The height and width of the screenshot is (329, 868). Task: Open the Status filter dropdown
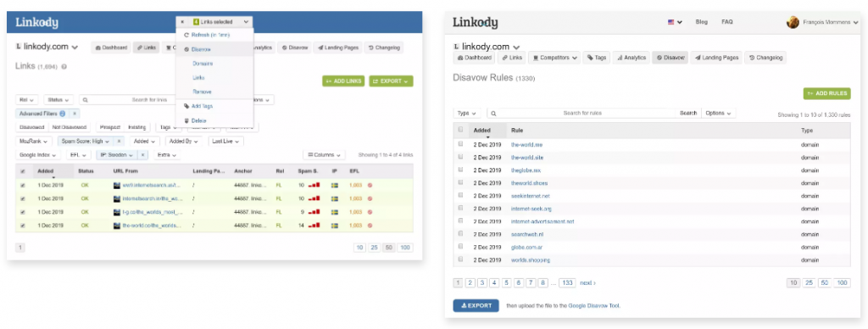[x=58, y=100]
